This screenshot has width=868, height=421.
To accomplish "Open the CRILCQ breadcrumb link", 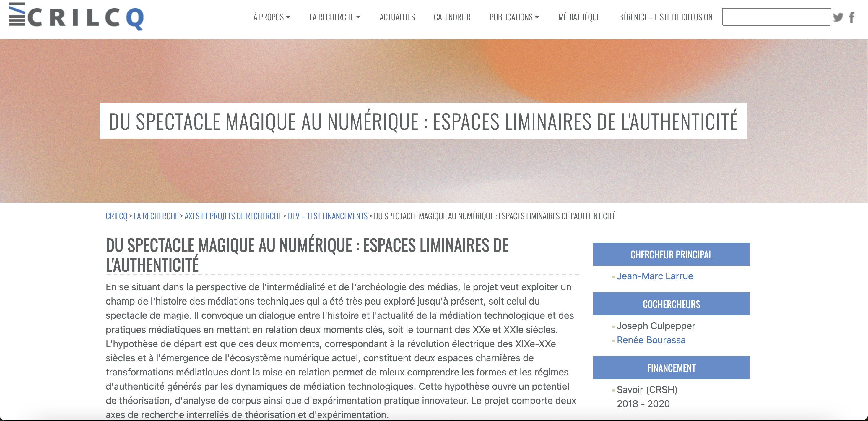I will click(x=116, y=216).
